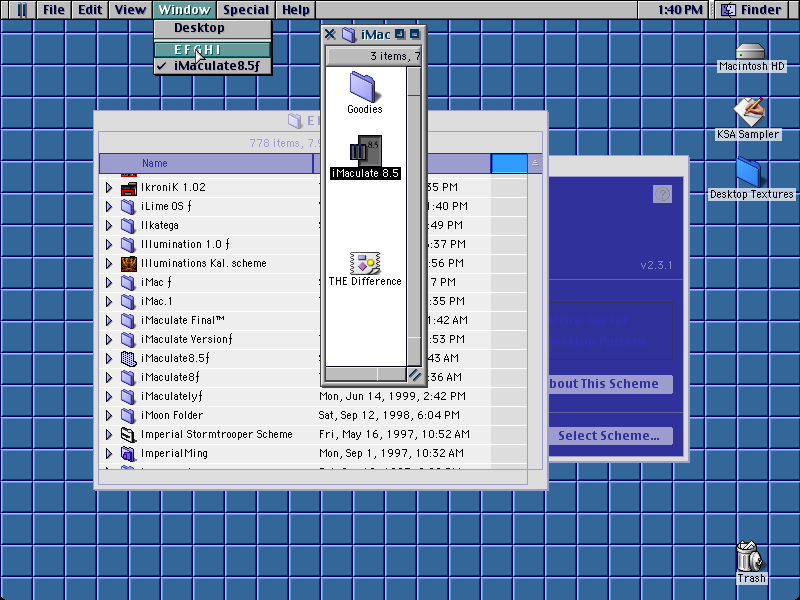The height and width of the screenshot is (600, 800).
Task: Click iMac ƒ folder icon
Action: (x=129, y=283)
